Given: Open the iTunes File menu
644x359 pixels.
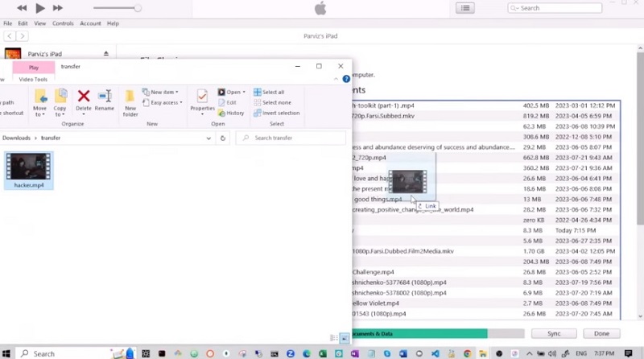Looking at the screenshot, I should click(8, 23).
